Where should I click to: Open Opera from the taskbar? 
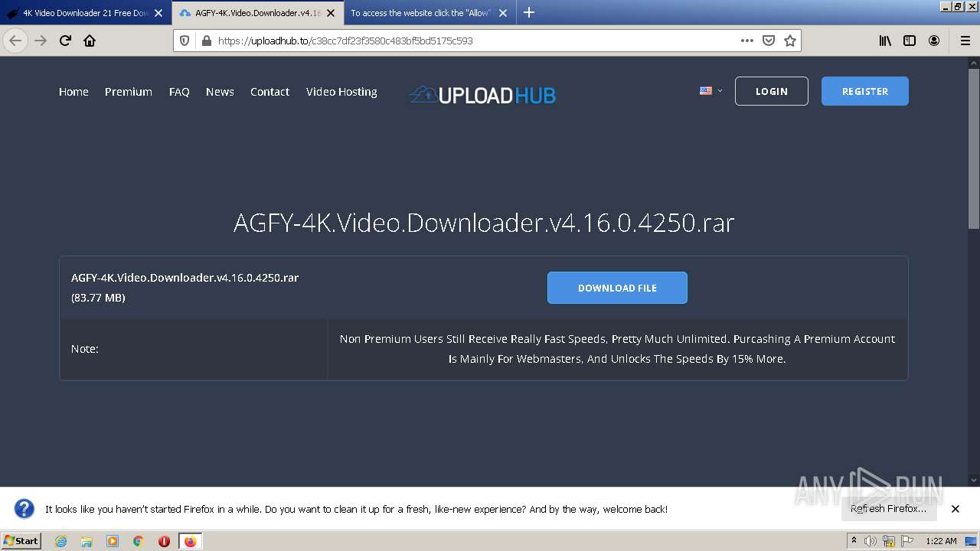[x=164, y=541]
